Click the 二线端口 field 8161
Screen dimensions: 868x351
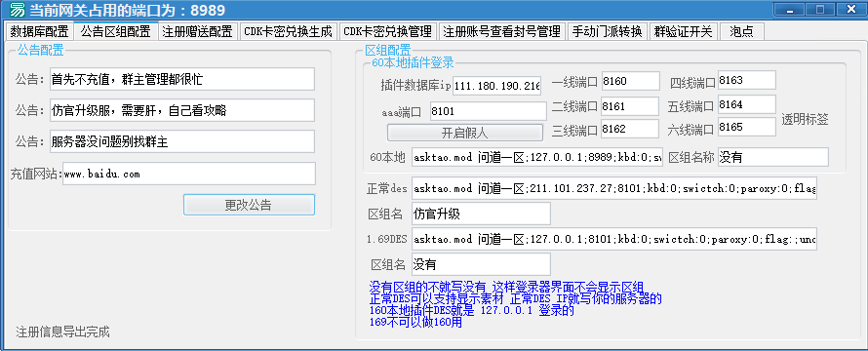(630, 105)
